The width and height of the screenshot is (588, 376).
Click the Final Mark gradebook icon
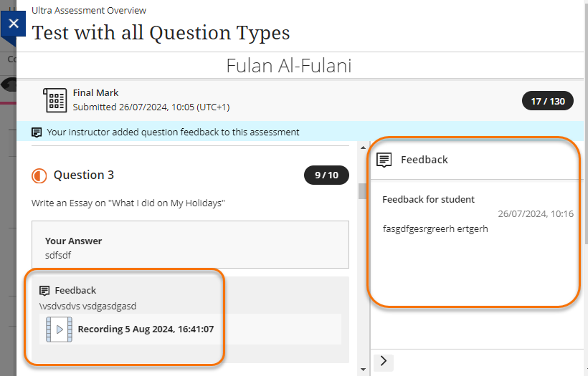tap(55, 101)
